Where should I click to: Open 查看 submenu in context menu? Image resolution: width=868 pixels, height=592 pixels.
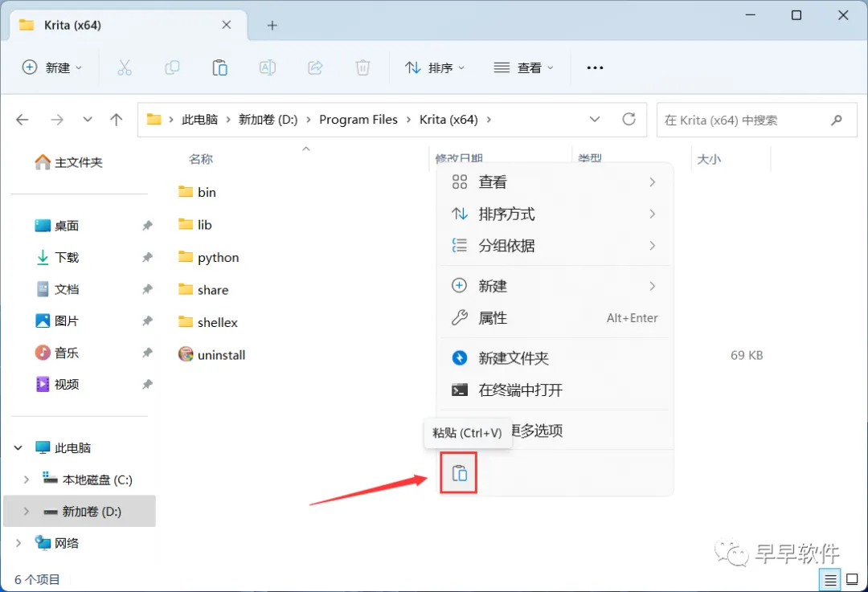pos(555,182)
